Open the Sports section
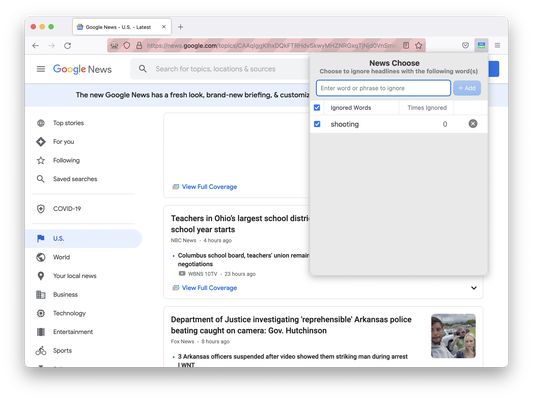The image size is (533, 400). coord(62,351)
